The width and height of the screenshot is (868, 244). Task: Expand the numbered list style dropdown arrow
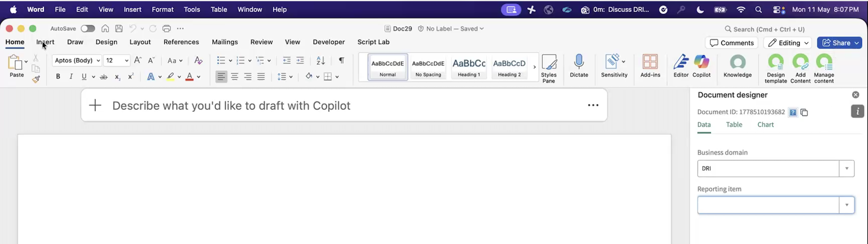(250, 61)
